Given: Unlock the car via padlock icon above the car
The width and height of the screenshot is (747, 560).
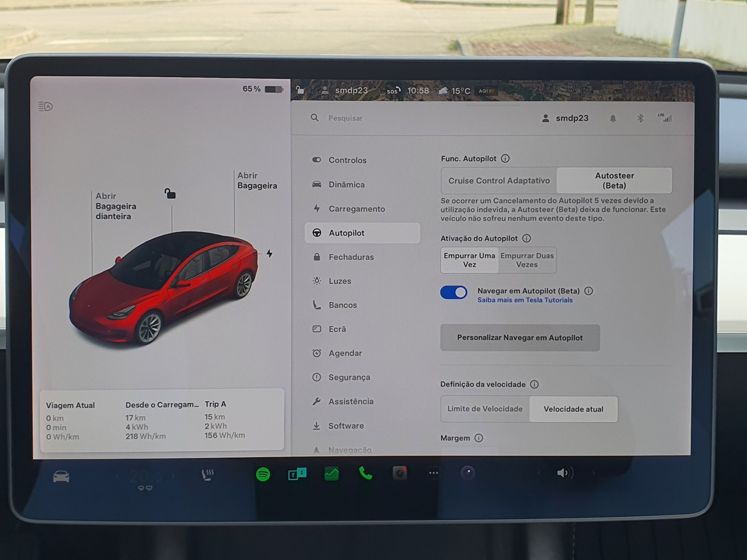Looking at the screenshot, I should click(x=170, y=194).
